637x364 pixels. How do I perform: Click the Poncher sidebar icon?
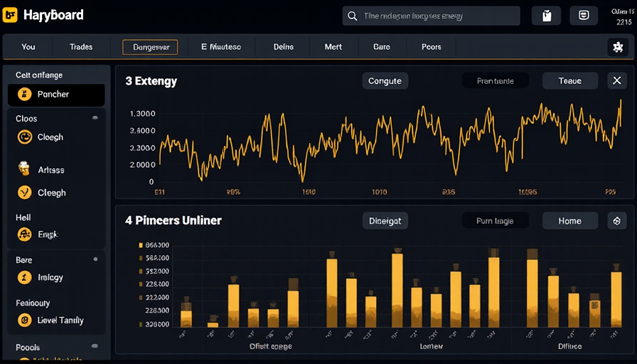coord(24,94)
